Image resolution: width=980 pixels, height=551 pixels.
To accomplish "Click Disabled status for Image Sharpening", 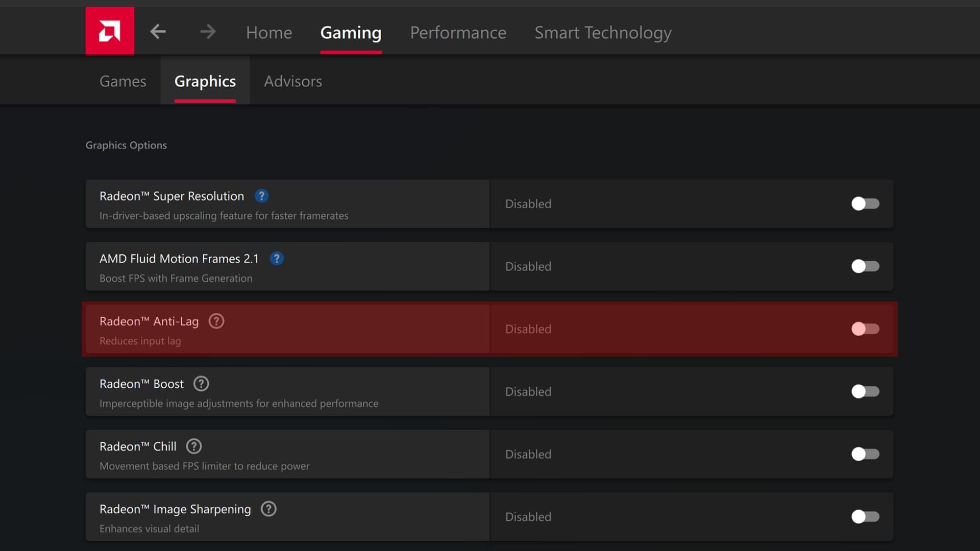I will click(x=528, y=517).
